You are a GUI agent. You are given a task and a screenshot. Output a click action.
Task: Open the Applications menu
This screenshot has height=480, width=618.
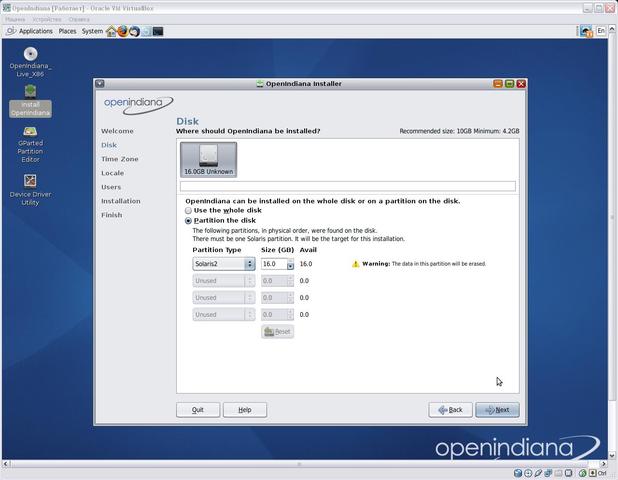click(35, 31)
